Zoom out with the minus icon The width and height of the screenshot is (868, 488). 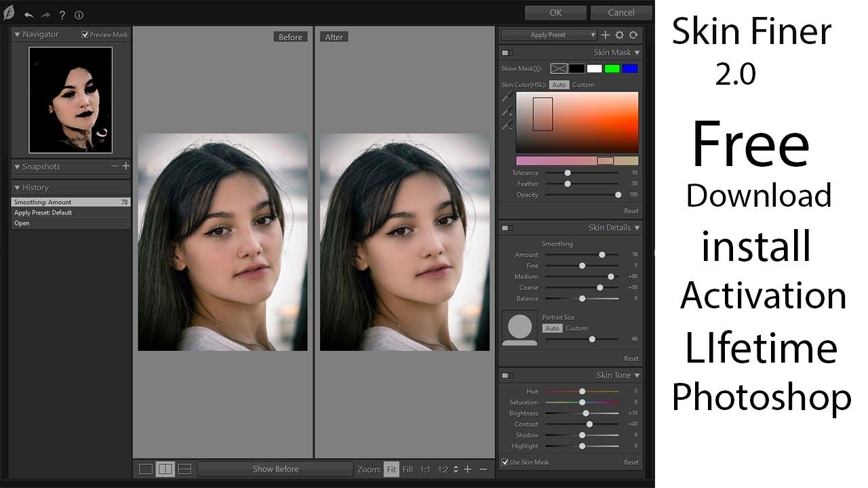[x=484, y=469]
